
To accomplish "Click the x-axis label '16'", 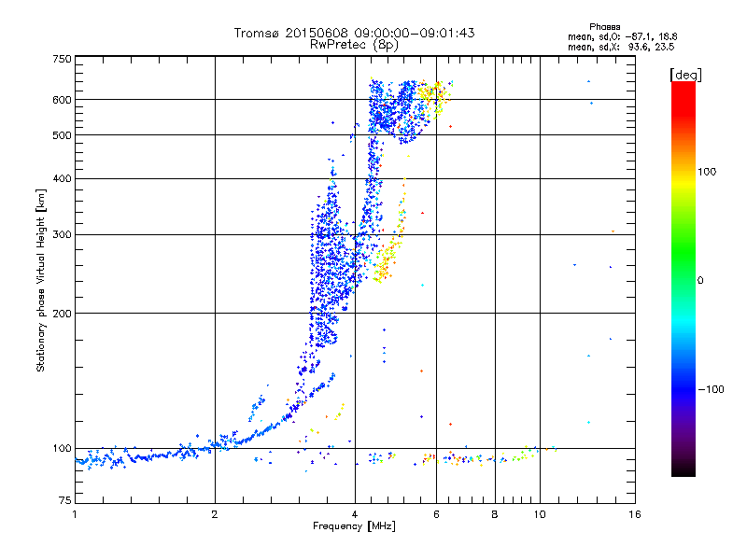I will (x=635, y=514).
